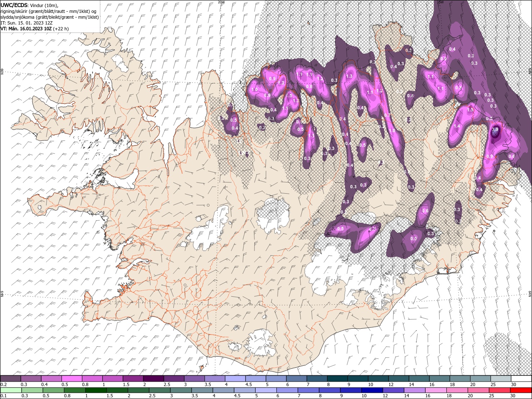The width and height of the screenshot is (532, 399).
Task: Pick dark teal swatch between 8 and 9, upper legend
Action: coord(337,379)
